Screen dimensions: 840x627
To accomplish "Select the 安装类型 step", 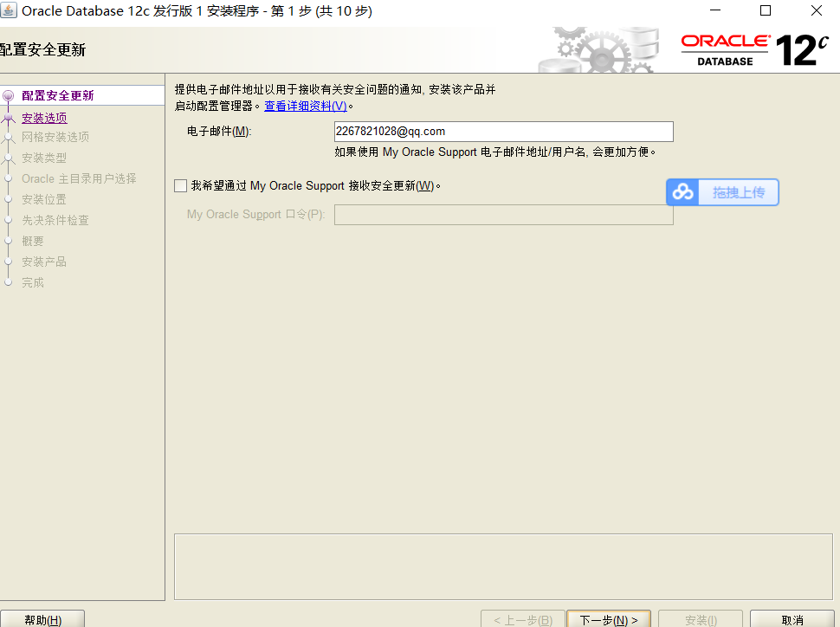I will [44, 158].
